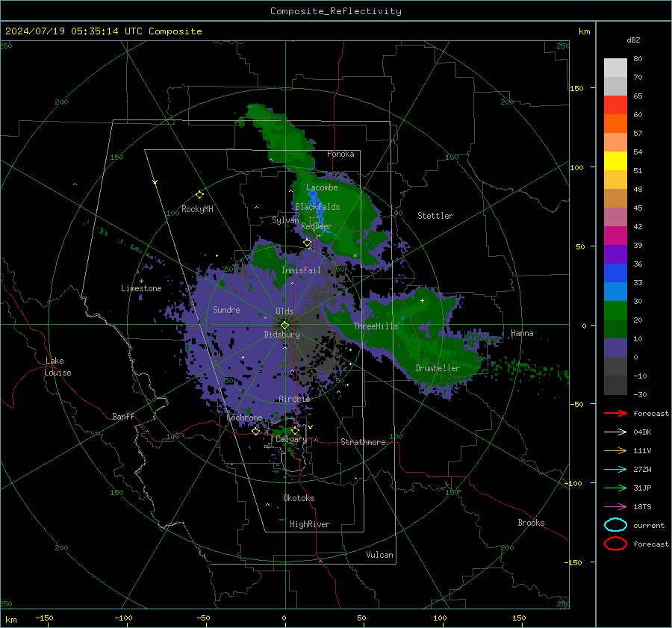The height and width of the screenshot is (628, 672).
Task: Click the Ponoka city label
Action: pos(340,154)
